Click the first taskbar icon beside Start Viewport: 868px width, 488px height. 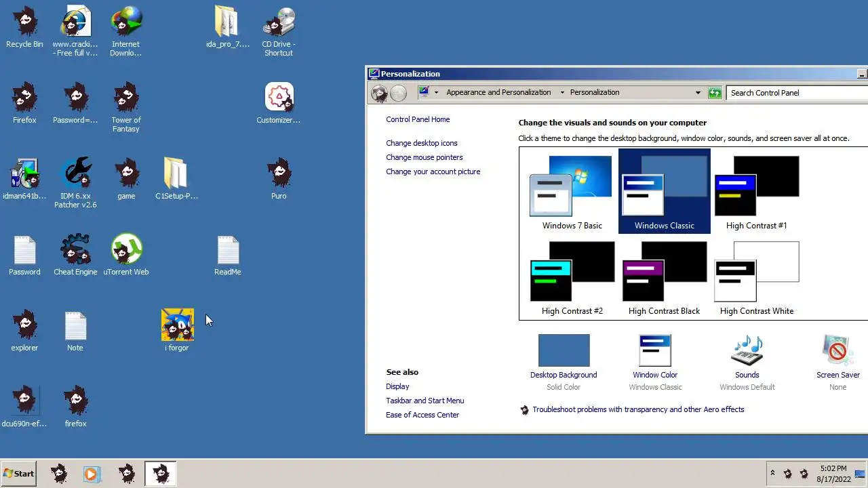60,474
